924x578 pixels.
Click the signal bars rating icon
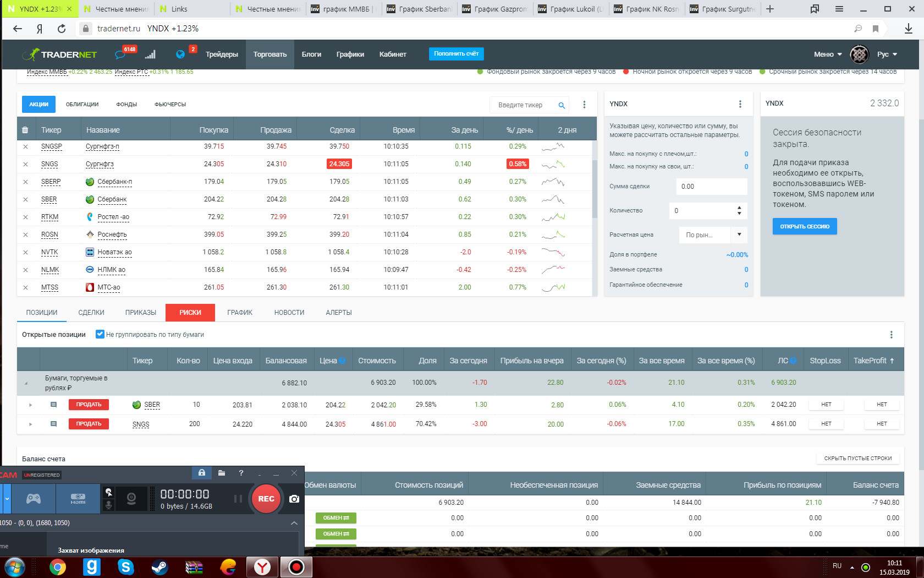coord(150,54)
